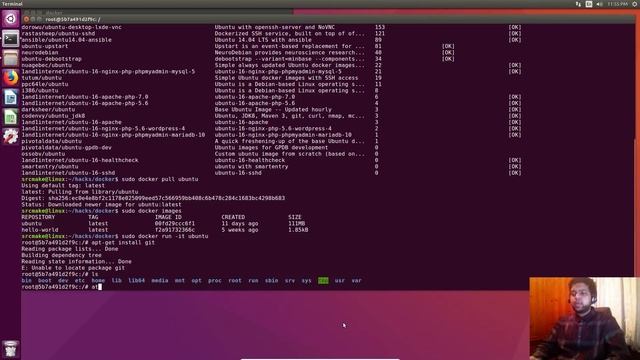Click ansible/ubuntu14.04-ansible row

(271, 40)
